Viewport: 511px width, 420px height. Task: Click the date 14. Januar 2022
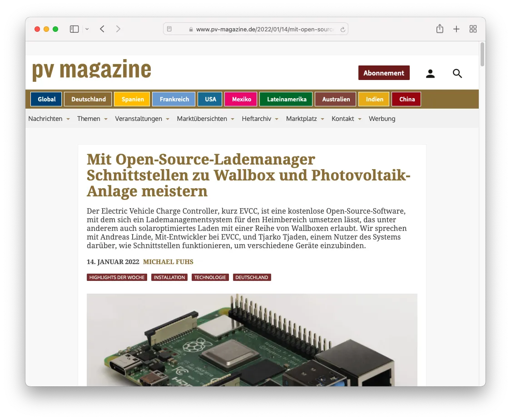113,262
